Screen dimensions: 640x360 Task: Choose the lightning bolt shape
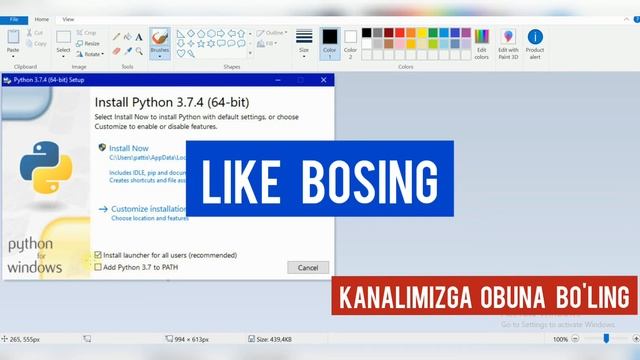[191, 53]
